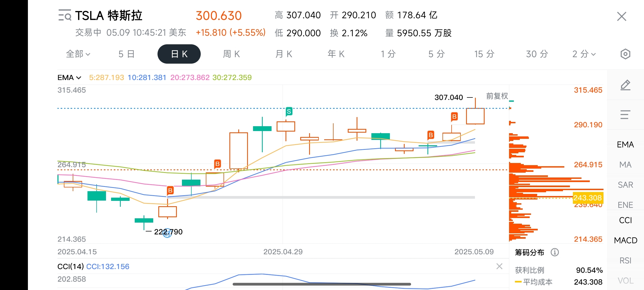This screenshot has width=644, height=290.
Task: Click B buy marker near 264.915 line
Action: coord(218,164)
